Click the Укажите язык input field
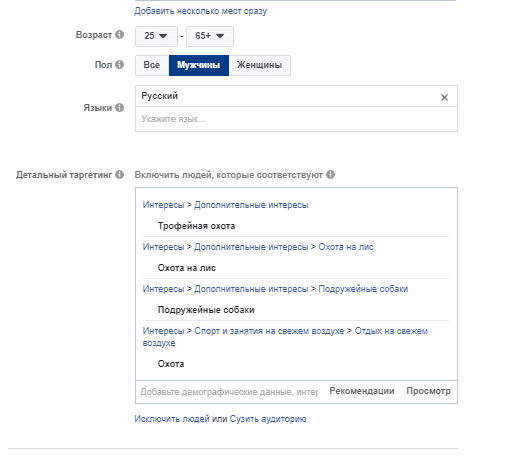The height and width of the screenshot is (457, 509). [x=296, y=119]
